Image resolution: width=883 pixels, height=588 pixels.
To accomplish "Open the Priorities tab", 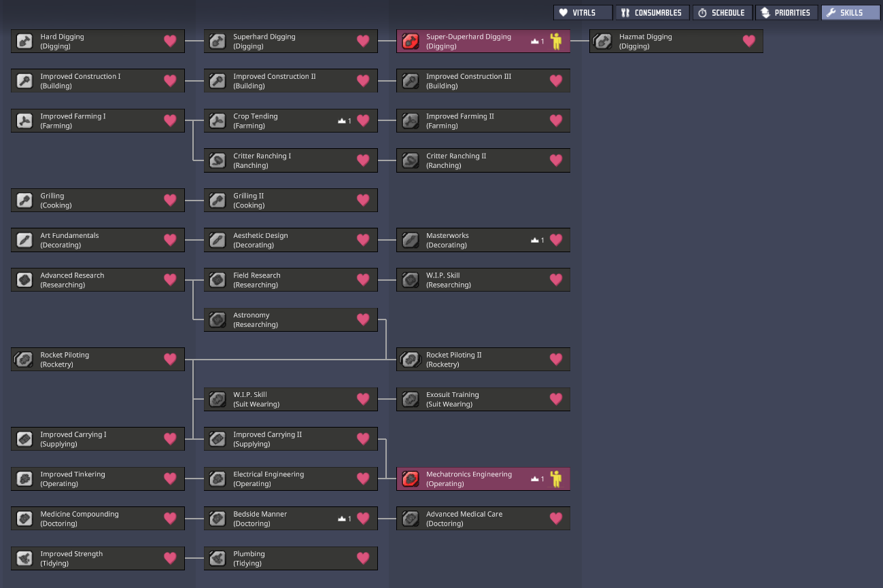I will (x=786, y=13).
